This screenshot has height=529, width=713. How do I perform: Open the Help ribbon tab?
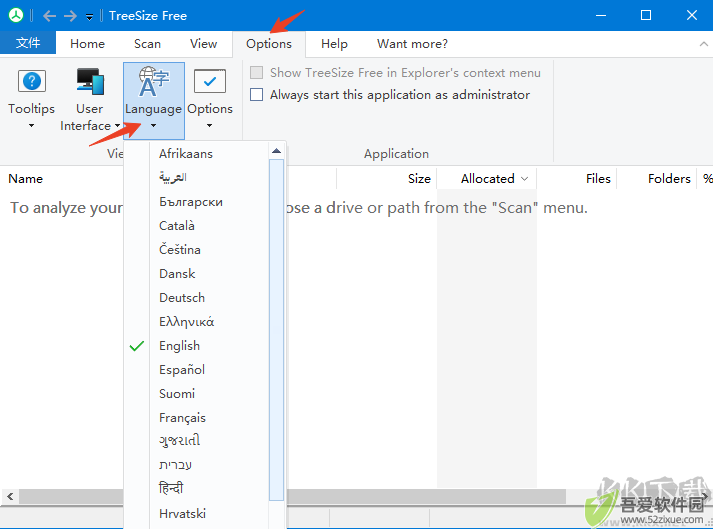(334, 44)
